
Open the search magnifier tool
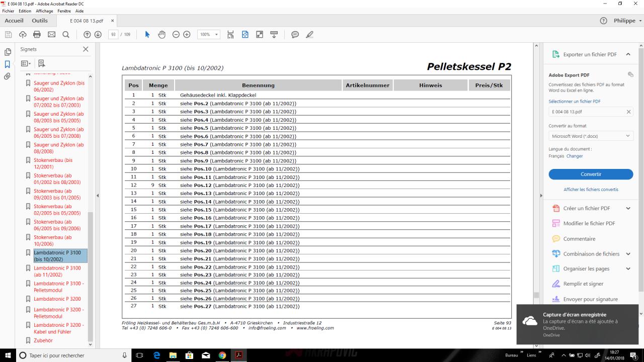click(x=66, y=35)
